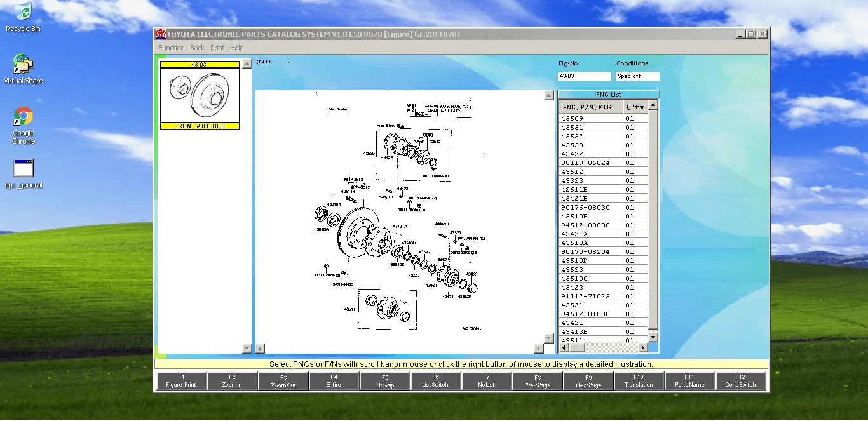Click the F4 Entire button
The image size is (868, 421).
(334, 381)
